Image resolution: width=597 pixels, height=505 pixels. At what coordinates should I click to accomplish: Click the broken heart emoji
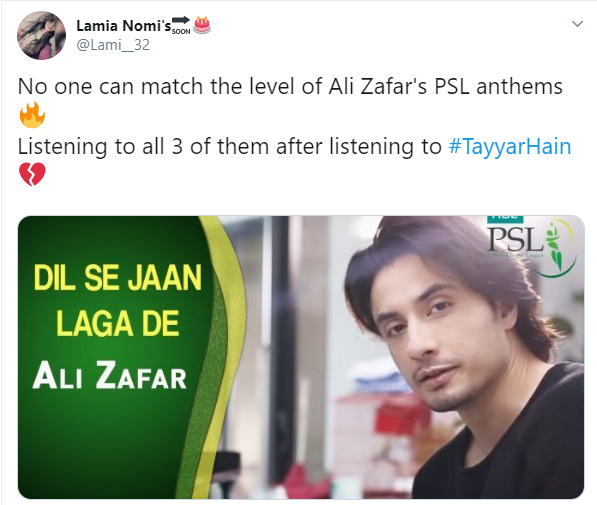pos(32,174)
